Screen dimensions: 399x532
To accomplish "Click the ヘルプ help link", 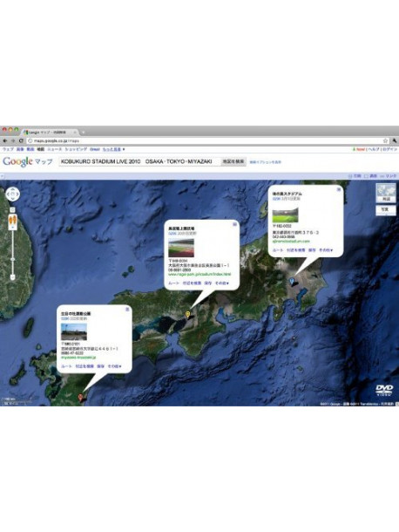I will click(x=374, y=149).
